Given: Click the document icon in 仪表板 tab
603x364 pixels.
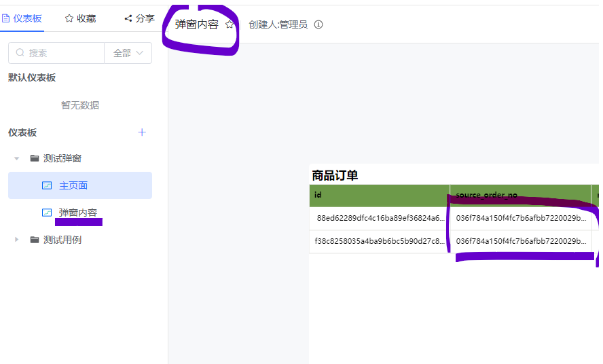Looking at the screenshot, I should click(x=5, y=18).
